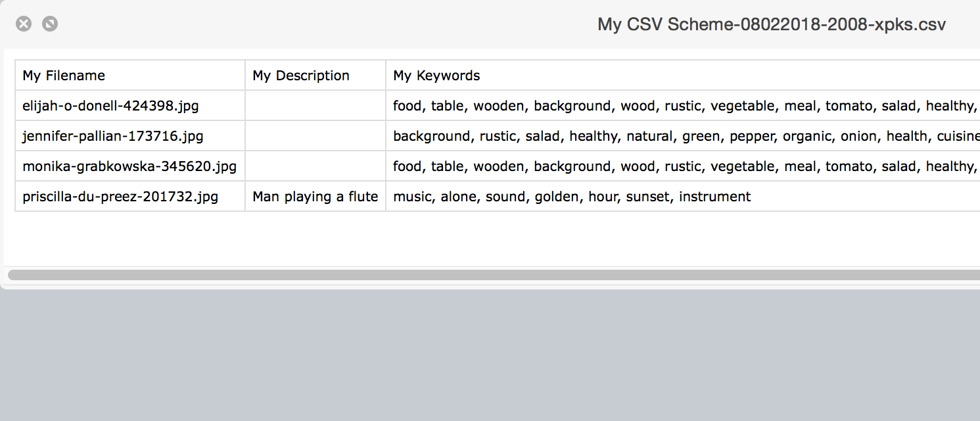Click the description cell reading Man playing a flute
Image resolution: width=980 pixels, height=421 pixels.
(315, 196)
